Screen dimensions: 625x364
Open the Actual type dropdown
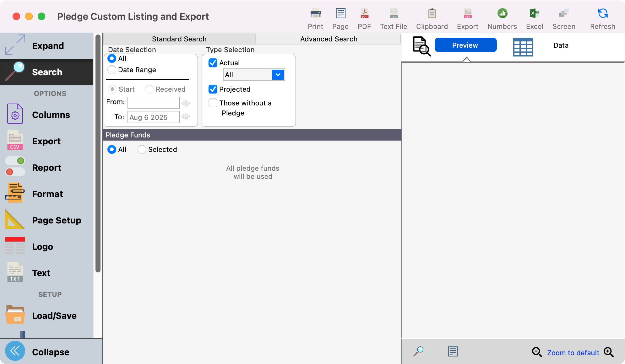tap(277, 75)
